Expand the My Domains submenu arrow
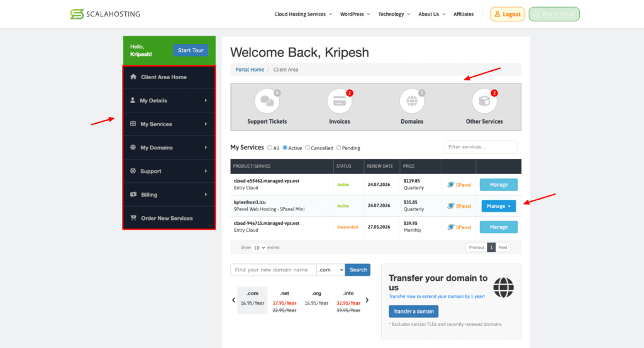The width and height of the screenshot is (644, 348). point(206,148)
